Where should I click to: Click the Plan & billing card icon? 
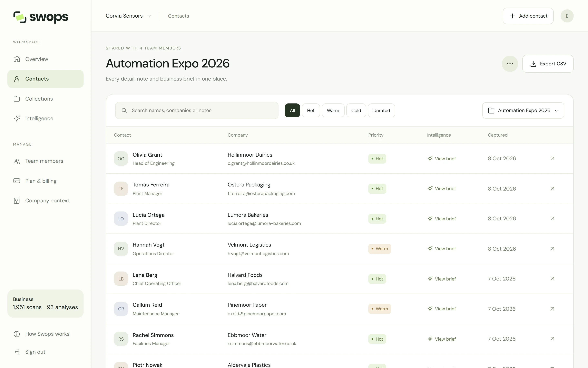17,181
